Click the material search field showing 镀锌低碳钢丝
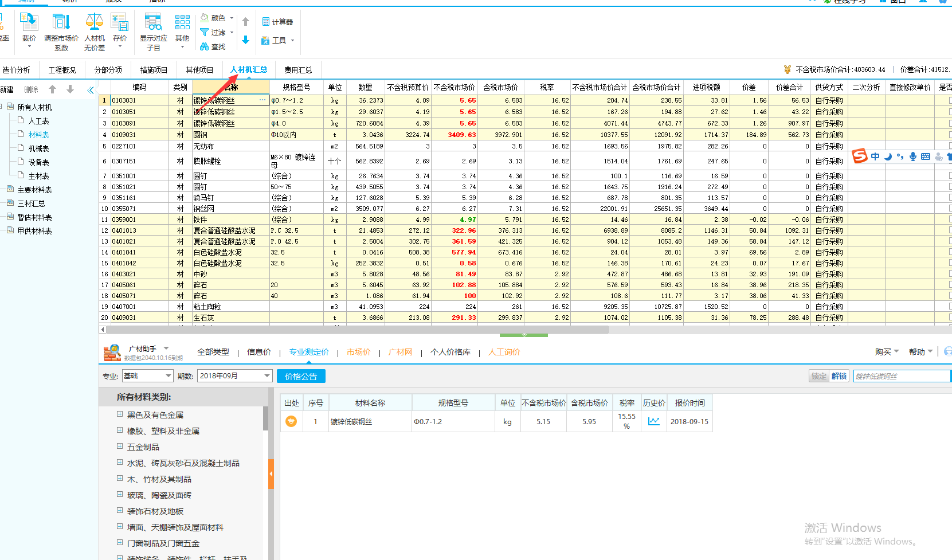This screenshot has height=560, width=952. pos(901,376)
